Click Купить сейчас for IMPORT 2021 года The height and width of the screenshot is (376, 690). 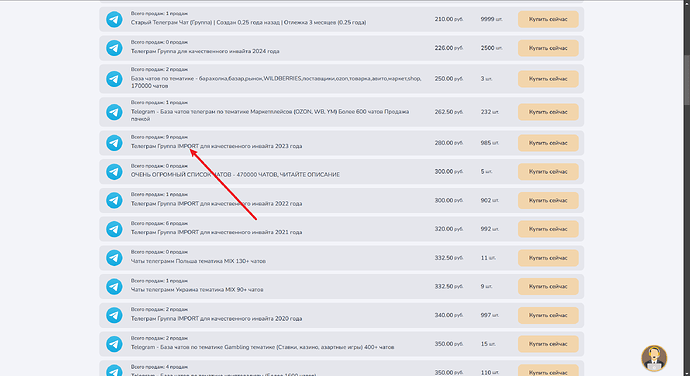[548, 229]
